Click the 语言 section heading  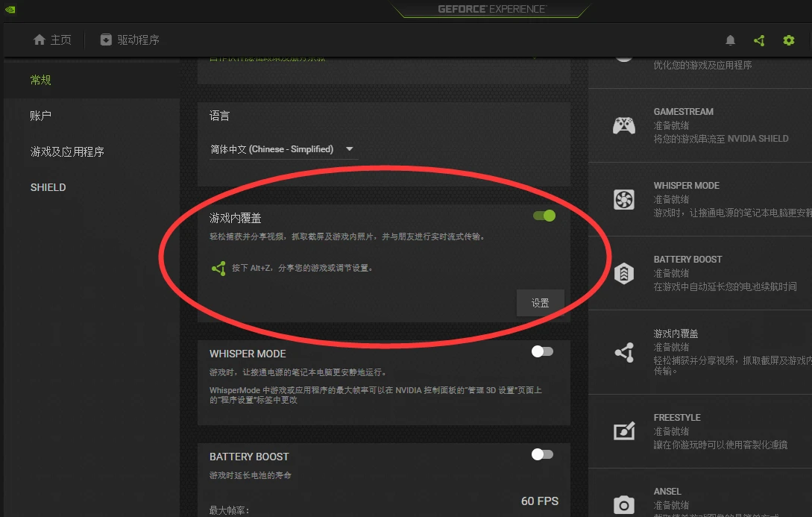tap(219, 116)
